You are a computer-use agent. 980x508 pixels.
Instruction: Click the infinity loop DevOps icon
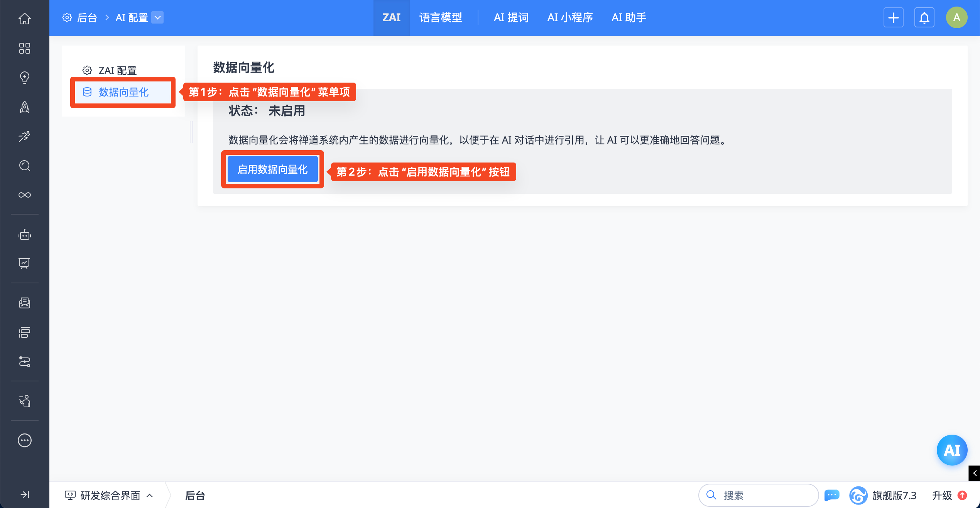coord(25,195)
